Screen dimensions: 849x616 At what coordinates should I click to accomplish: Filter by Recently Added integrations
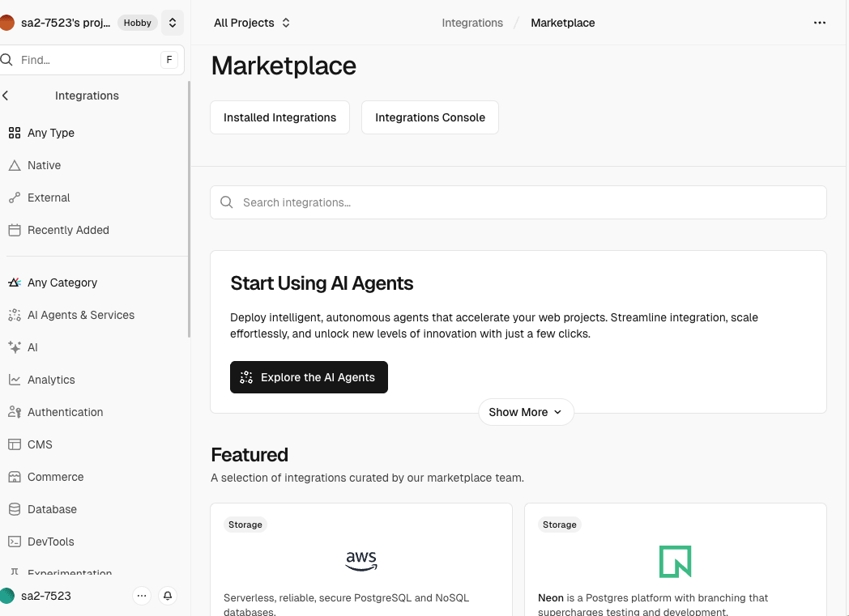(68, 230)
